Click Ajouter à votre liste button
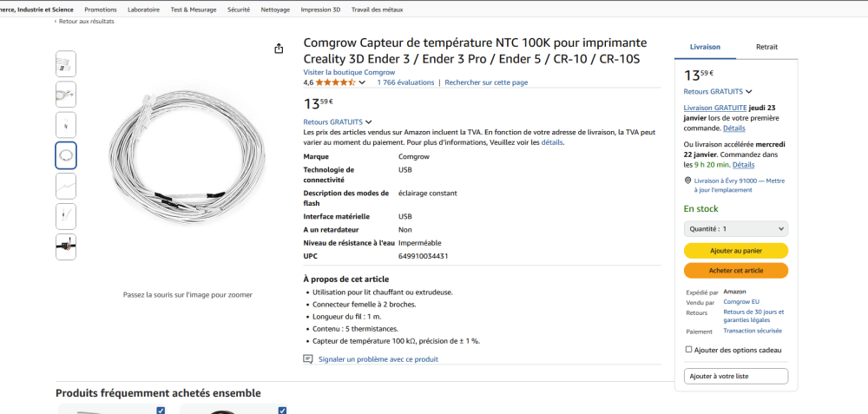This screenshot has width=868, height=414. 735,377
